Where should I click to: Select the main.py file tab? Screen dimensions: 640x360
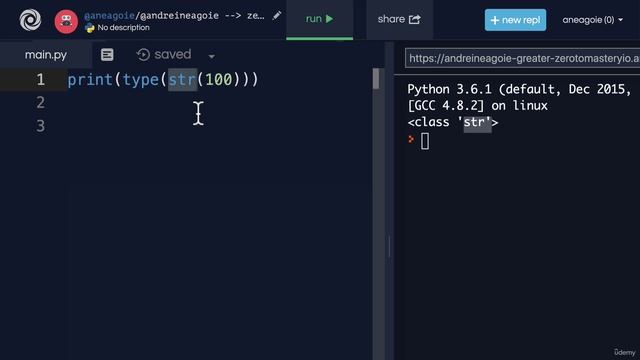click(x=46, y=55)
